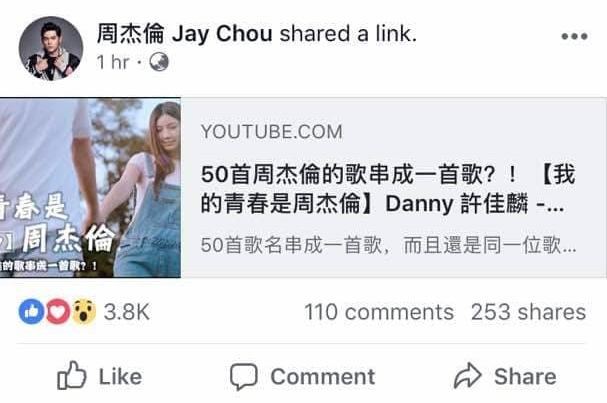
Task: Click the wow face reaction icon
Action: (84, 311)
